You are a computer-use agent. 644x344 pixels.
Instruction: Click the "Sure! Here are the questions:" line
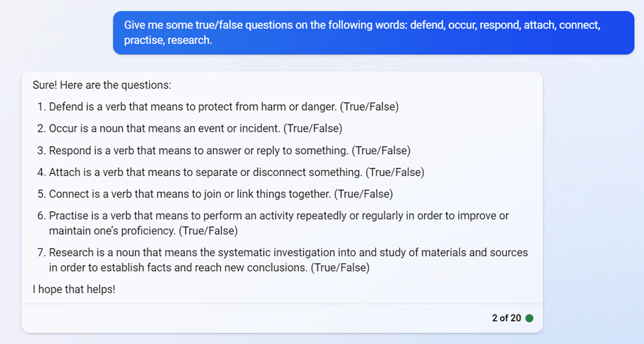pos(101,86)
